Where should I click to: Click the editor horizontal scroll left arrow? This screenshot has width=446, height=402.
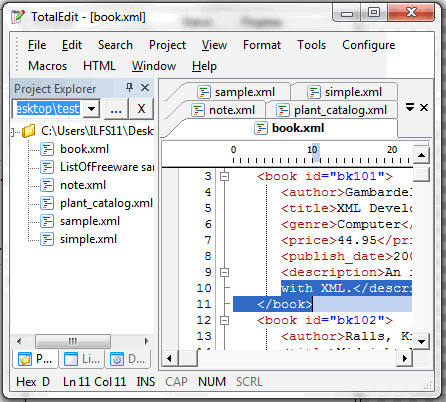[169, 359]
